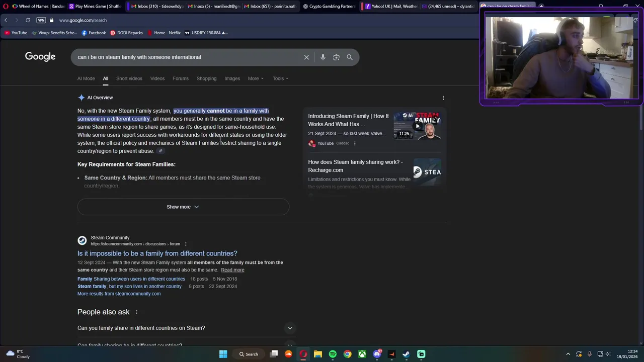Open Google Chrome from the taskbar
The width and height of the screenshot is (644, 362).
[x=347, y=354]
